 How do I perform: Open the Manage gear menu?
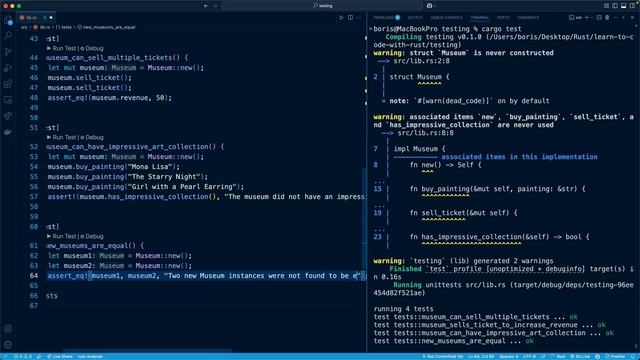pyautogui.click(x=8, y=344)
